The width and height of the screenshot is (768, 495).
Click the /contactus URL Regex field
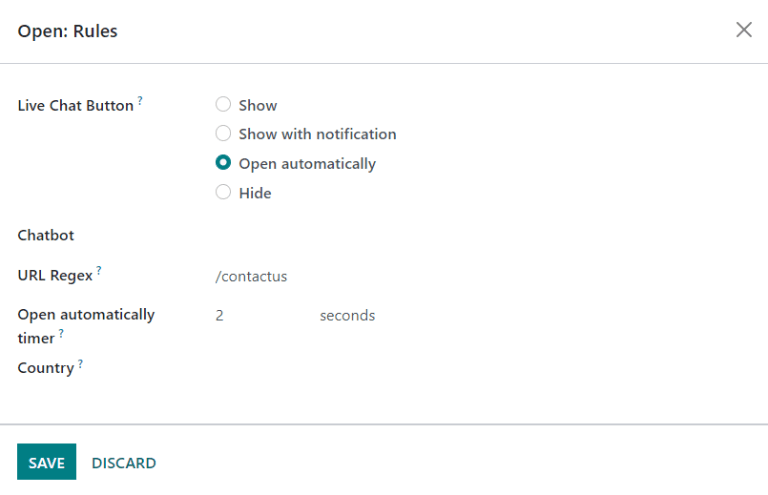tap(400, 276)
